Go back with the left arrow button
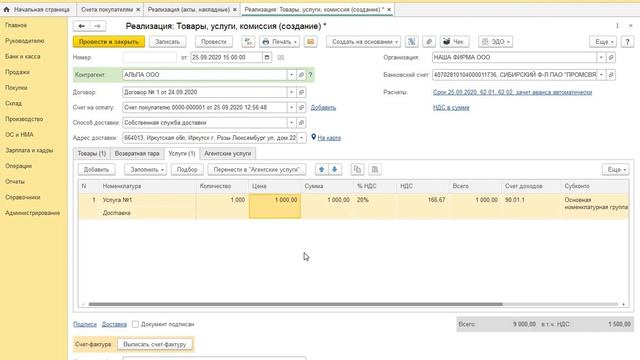Screen dimensions: 640x360 tap(82, 26)
